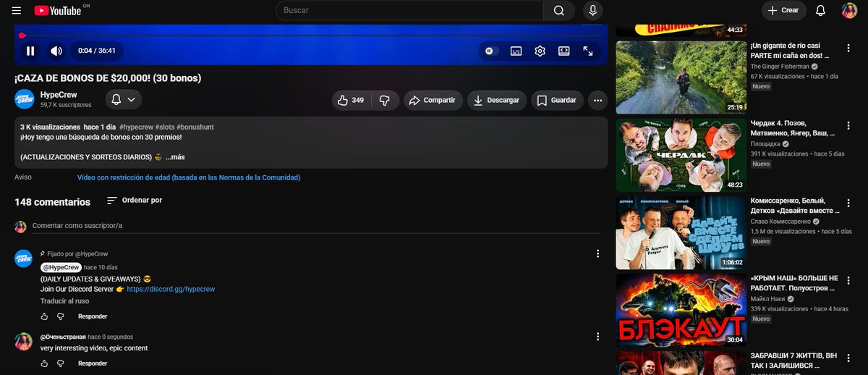This screenshot has width=868, height=375.
Task: Download the video with Descargar
Action: tap(497, 100)
